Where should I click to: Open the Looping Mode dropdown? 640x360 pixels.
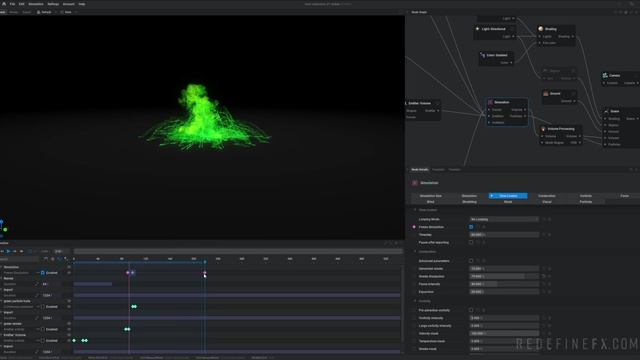click(x=504, y=219)
